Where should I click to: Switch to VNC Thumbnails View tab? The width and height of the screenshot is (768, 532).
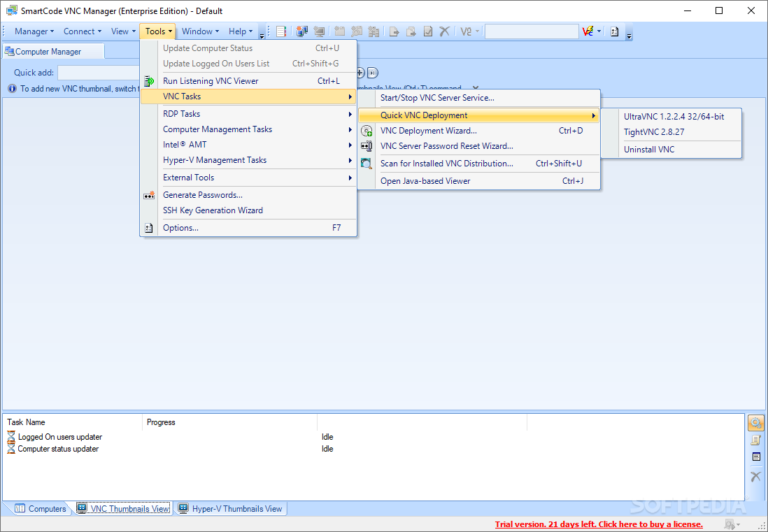pyautogui.click(x=123, y=508)
